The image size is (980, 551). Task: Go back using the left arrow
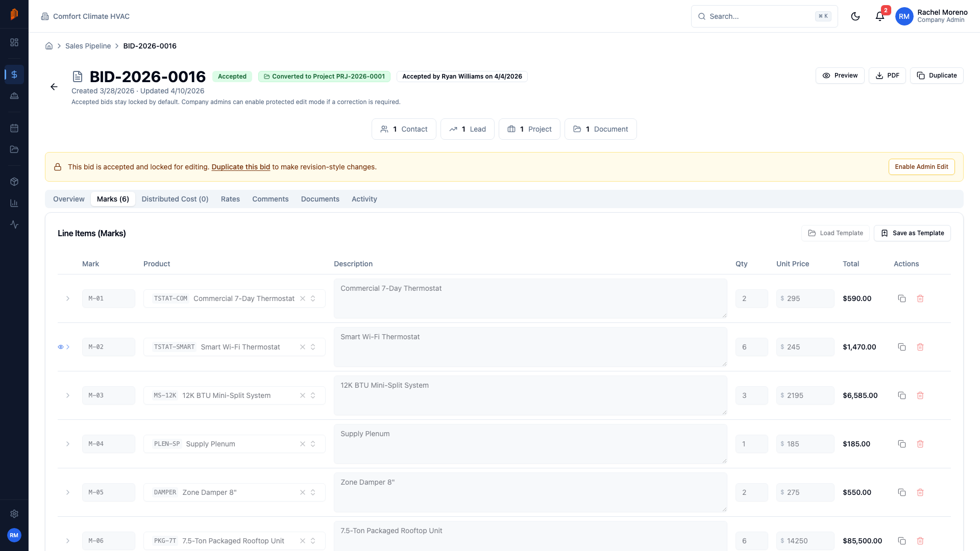pyautogui.click(x=54, y=87)
